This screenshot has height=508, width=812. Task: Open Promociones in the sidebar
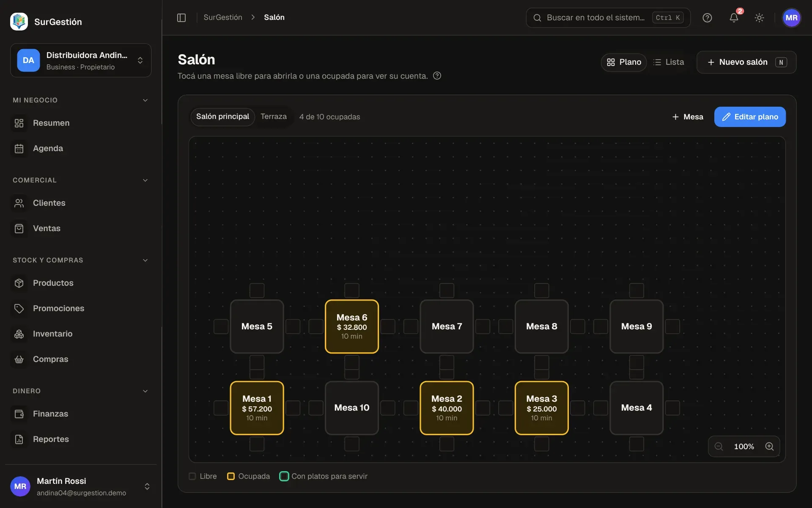pyautogui.click(x=81, y=309)
